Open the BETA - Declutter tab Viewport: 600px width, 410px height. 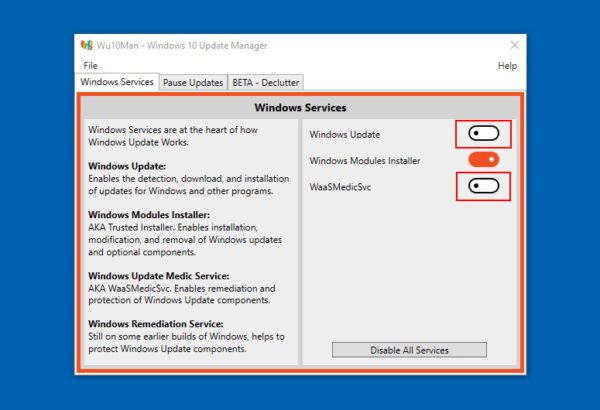click(266, 83)
